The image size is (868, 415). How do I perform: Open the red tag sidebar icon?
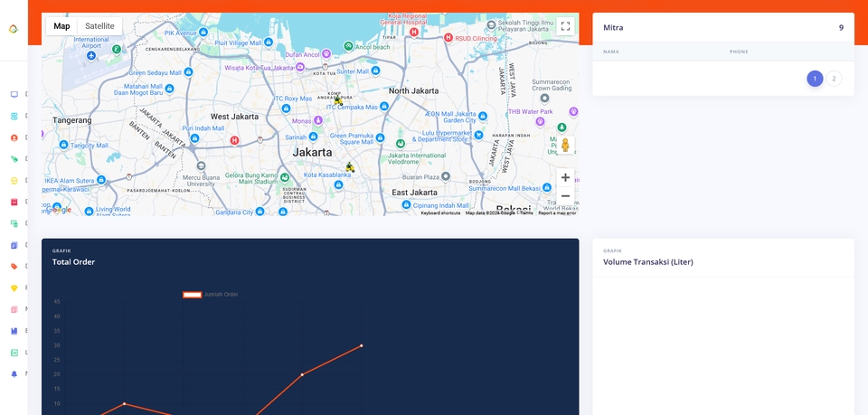pos(14,266)
